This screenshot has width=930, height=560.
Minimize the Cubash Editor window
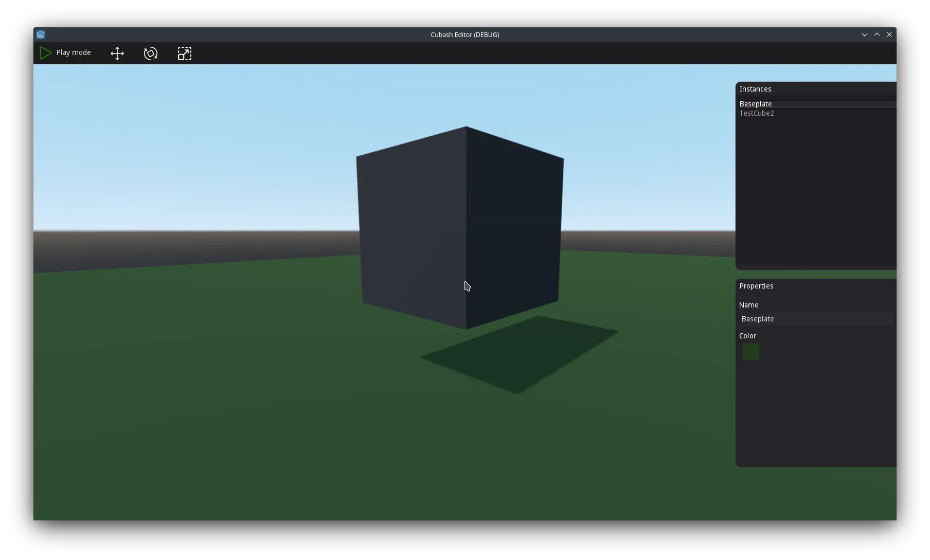pyautogui.click(x=865, y=34)
